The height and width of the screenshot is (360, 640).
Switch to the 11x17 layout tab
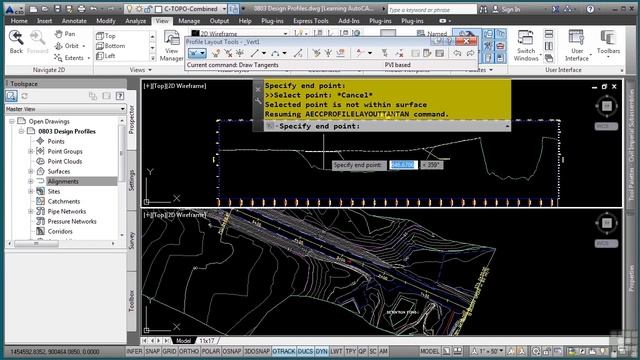click(x=207, y=340)
